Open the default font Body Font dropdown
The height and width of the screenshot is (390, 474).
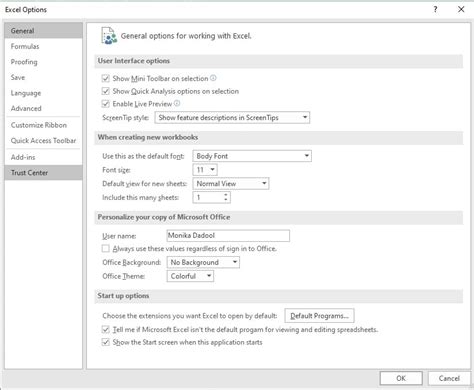[x=252, y=156]
